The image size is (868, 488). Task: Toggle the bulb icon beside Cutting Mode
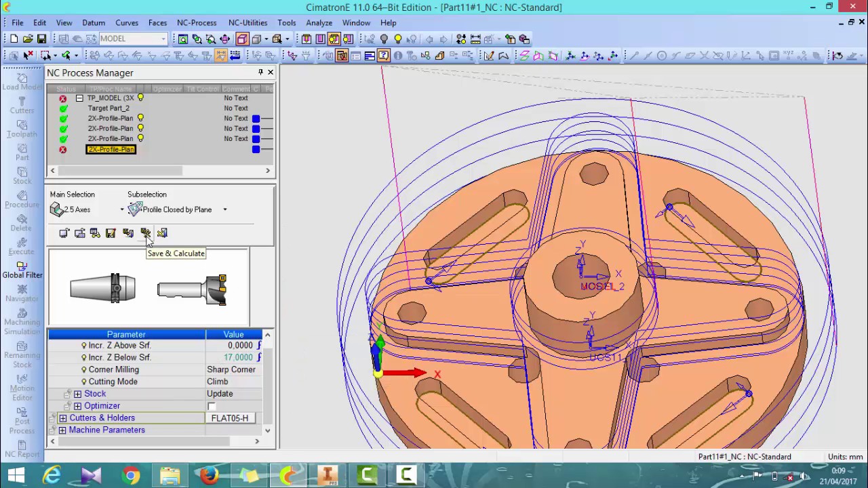(84, 382)
